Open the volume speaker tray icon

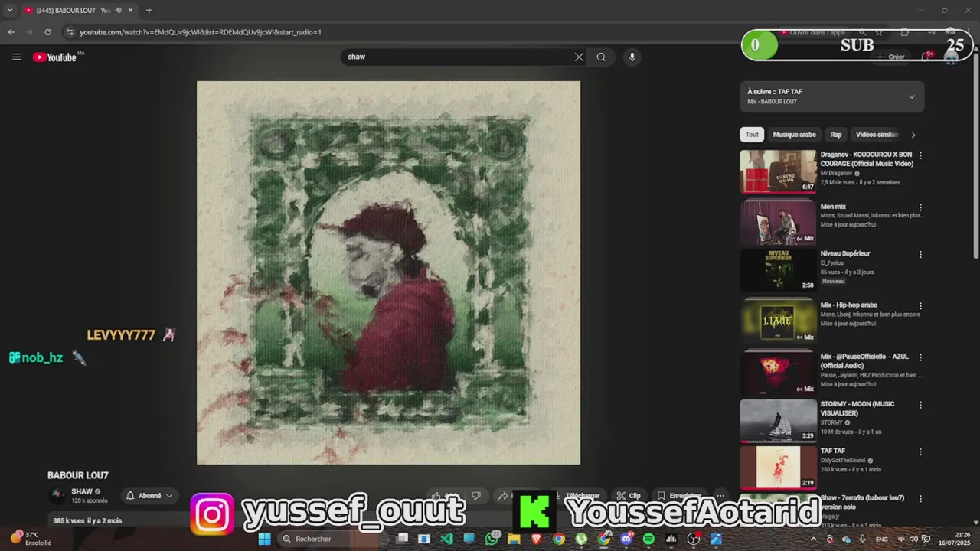tap(913, 539)
